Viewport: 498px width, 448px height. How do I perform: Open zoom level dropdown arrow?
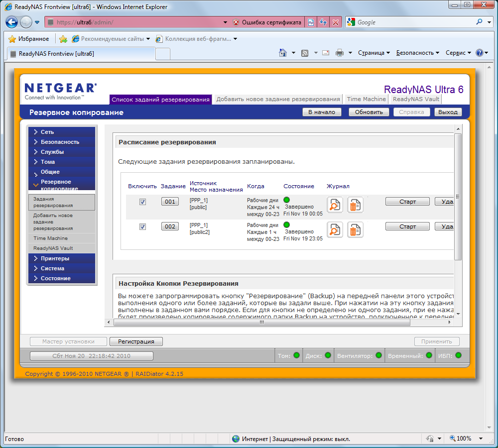pyautogui.click(x=481, y=439)
